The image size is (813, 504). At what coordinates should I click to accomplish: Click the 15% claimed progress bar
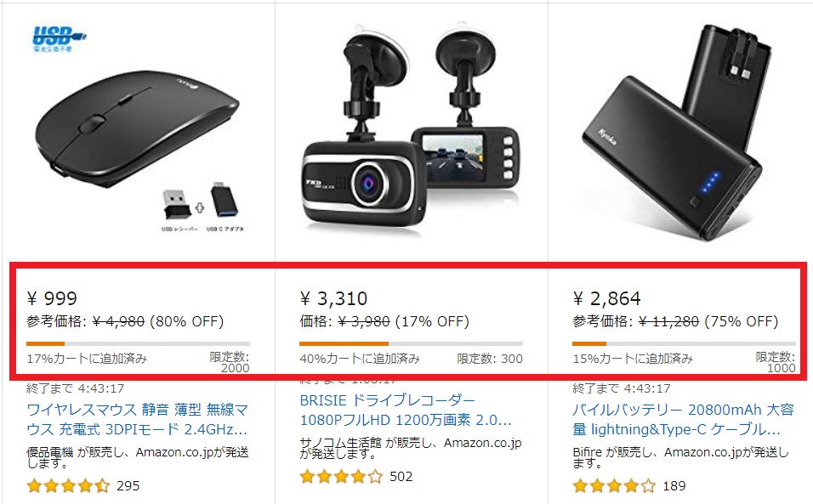coord(684,343)
